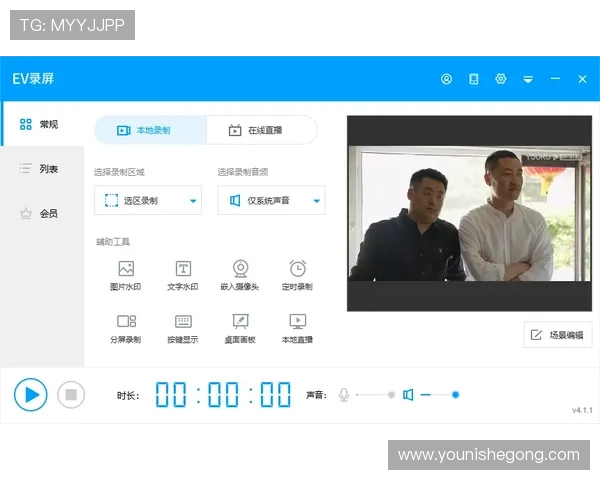
Task: Select the 常规 sidebar tab
Action: point(42,124)
